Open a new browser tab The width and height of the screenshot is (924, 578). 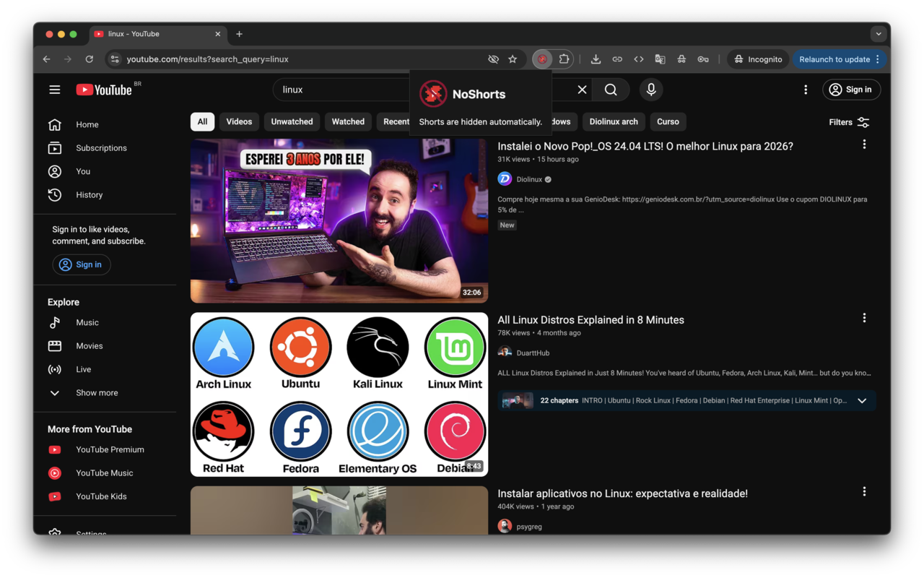(x=240, y=34)
